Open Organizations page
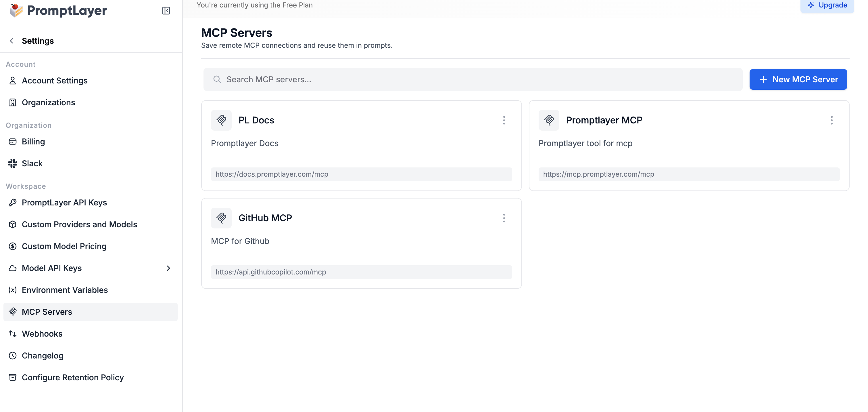Screen dimensions: 868x412 (x=90, y=102)
